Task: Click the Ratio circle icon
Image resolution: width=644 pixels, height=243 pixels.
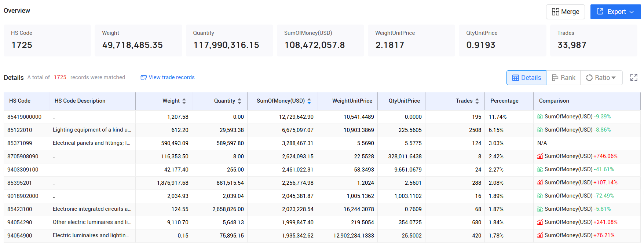Action: click(589, 78)
